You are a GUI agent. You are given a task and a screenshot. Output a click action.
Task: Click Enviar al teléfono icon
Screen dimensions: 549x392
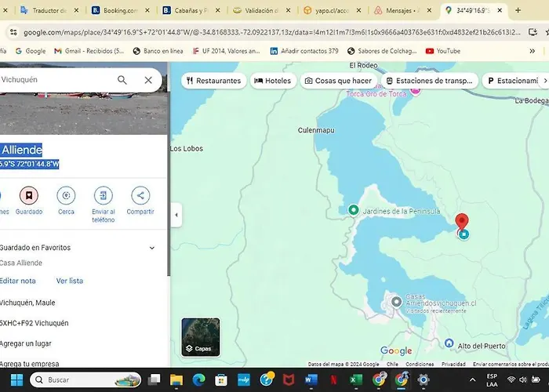[104, 195]
